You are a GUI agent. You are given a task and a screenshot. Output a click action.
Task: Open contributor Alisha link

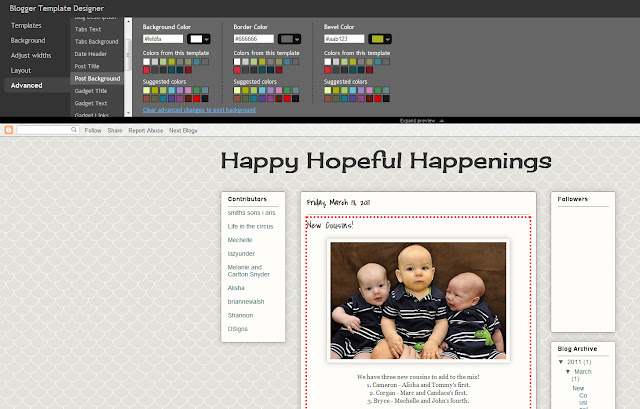tap(236, 288)
